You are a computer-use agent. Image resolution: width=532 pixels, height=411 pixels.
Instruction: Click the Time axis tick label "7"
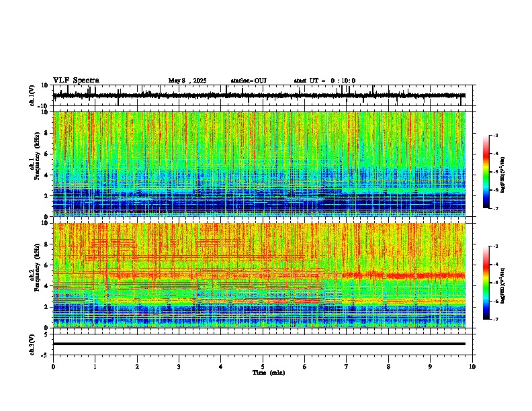point(347,367)
